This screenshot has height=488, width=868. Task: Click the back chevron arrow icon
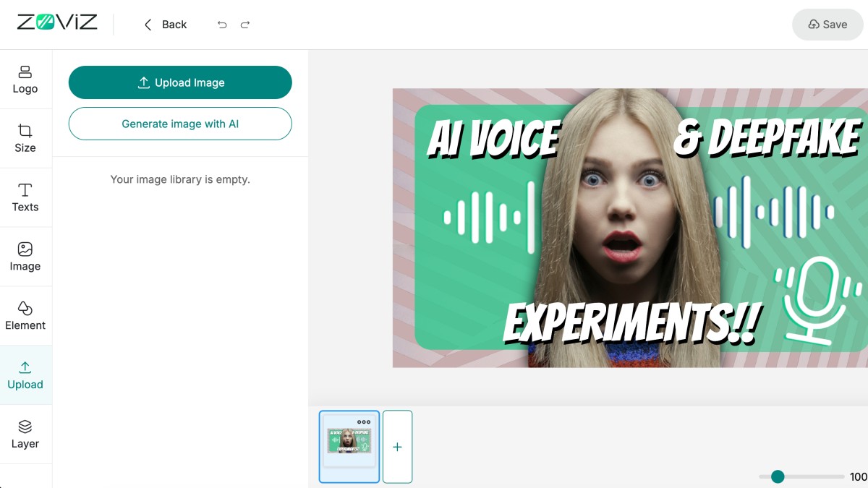pyautogui.click(x=148, y=25)
